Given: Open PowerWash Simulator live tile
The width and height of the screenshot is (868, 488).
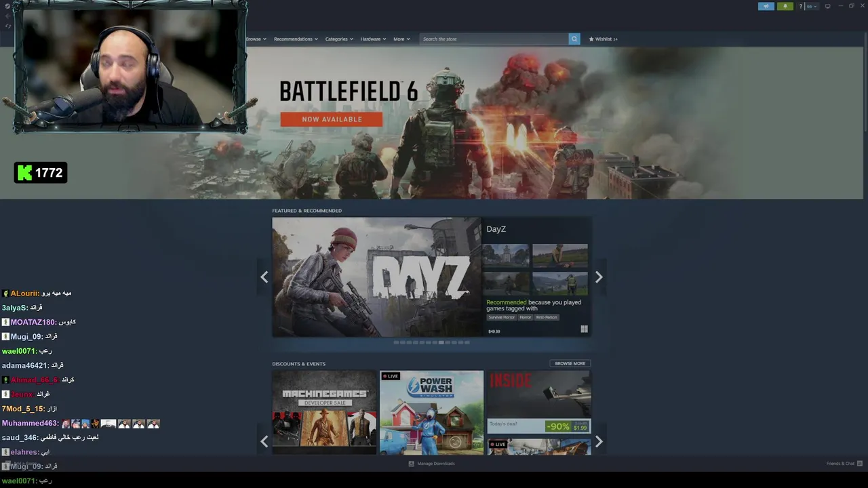Looking at the screenshot, I should (x=432, y=412).
